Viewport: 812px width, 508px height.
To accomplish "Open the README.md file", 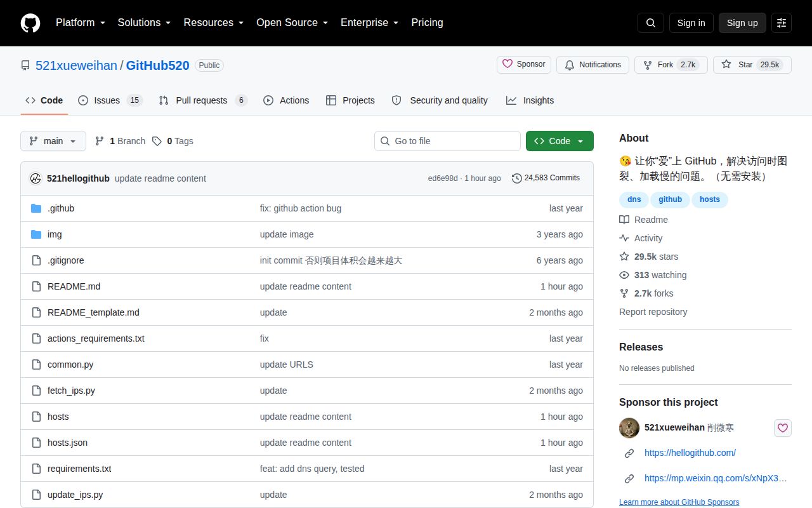I will coord(74,286).
